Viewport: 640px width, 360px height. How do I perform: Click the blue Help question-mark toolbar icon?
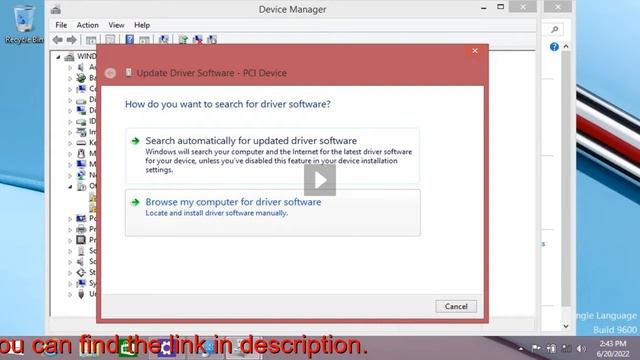click(x=129, y=40)
